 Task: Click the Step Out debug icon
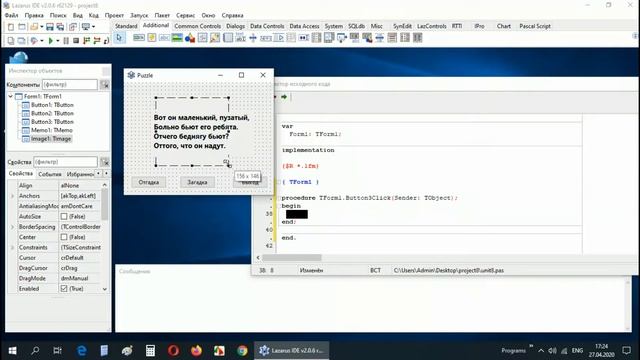point(106,41)
